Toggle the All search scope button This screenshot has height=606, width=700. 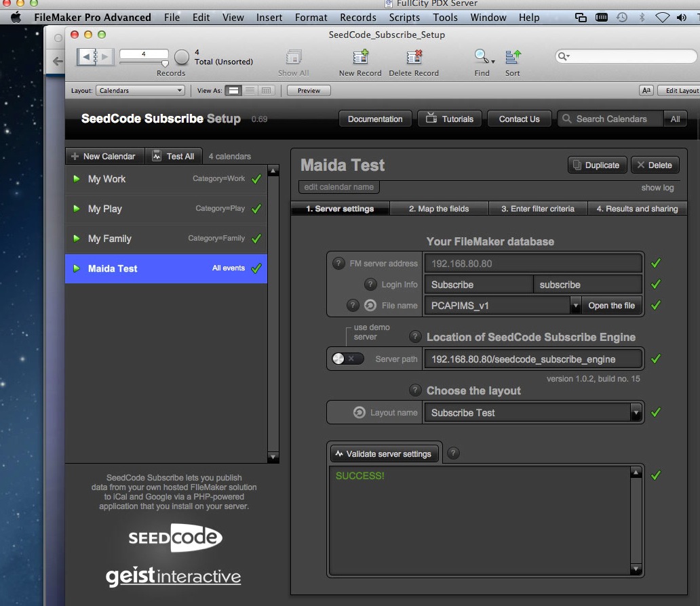(675, 119)
